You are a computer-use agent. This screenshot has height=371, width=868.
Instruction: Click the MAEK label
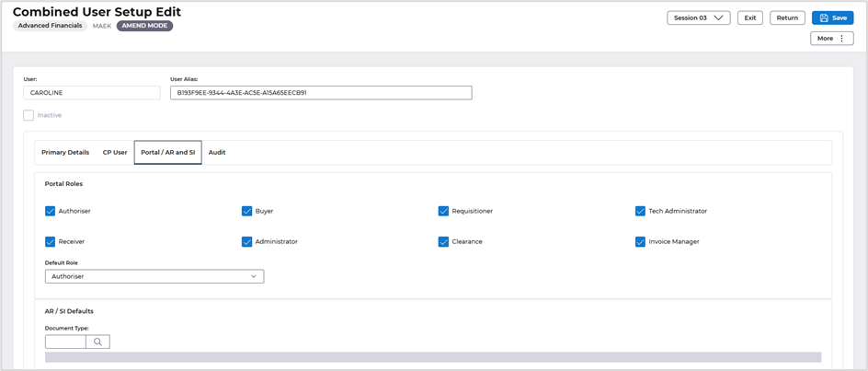click(x=102, y=26)
